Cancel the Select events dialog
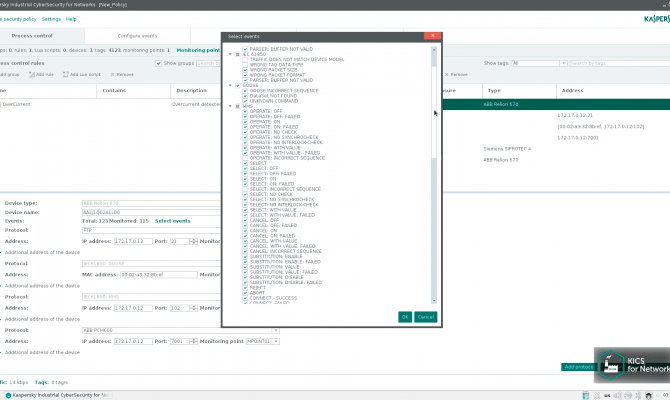Viewport: 670px width, 400px height. click(426, 317)
